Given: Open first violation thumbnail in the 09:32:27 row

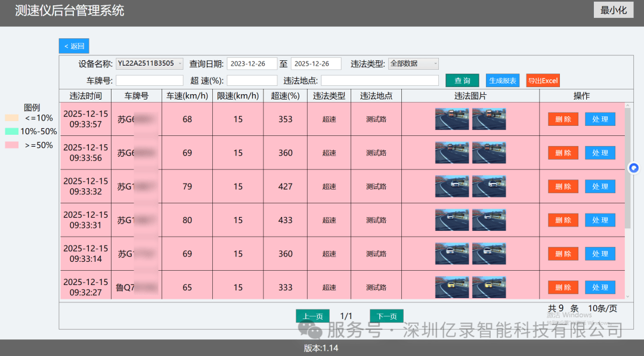Looking at the screenshot, I should point(451,287).
